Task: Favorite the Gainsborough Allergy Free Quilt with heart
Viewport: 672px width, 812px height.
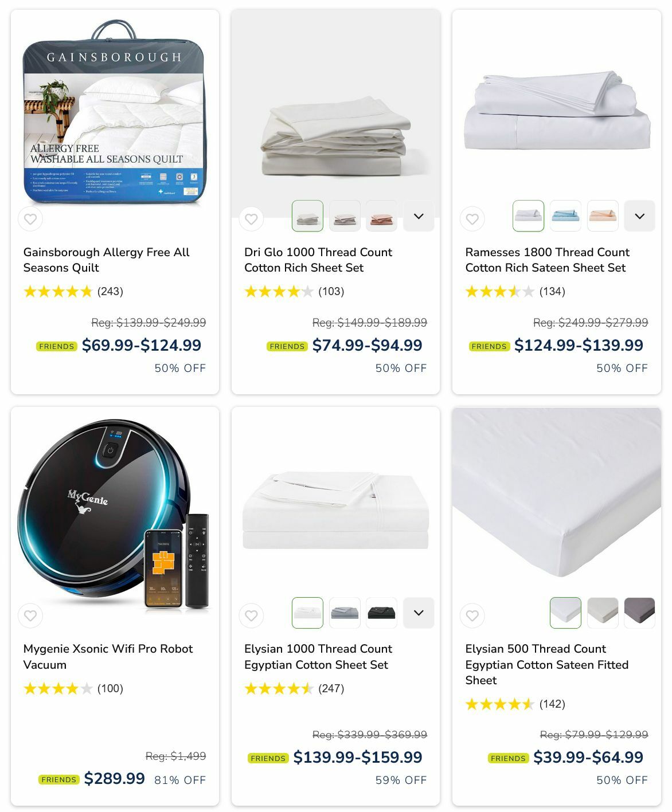Action: coord(30,219)
